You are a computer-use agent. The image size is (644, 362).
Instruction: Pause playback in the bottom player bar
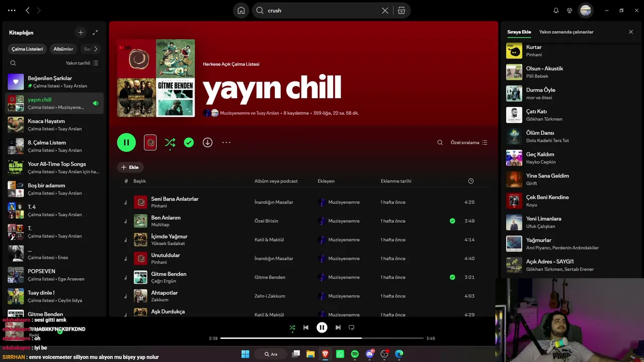click(322, 328)
